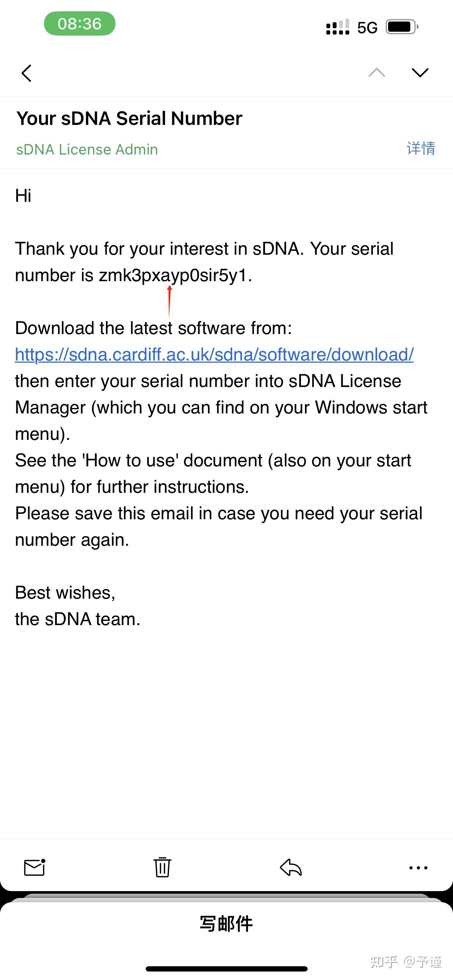This screenshot has width=453, height=980.
Task: Tap the 5G network indicator
Action: [367, 28]
